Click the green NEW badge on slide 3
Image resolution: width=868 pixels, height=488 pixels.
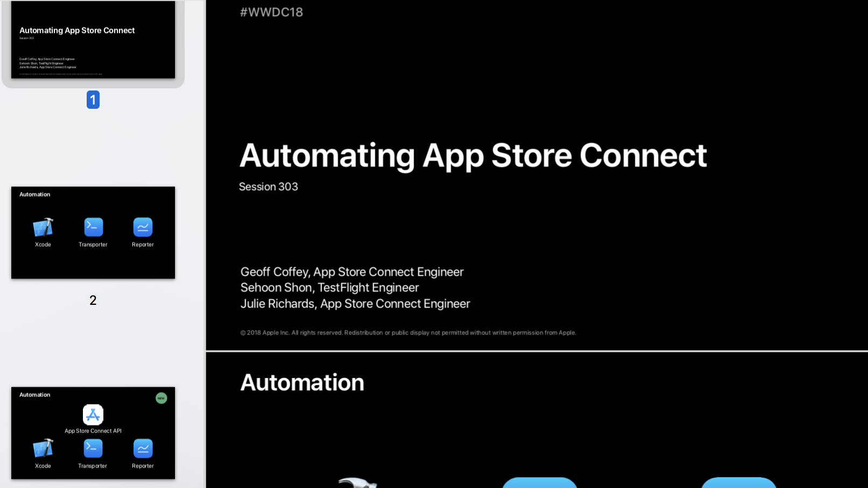(x=161, y=398)
